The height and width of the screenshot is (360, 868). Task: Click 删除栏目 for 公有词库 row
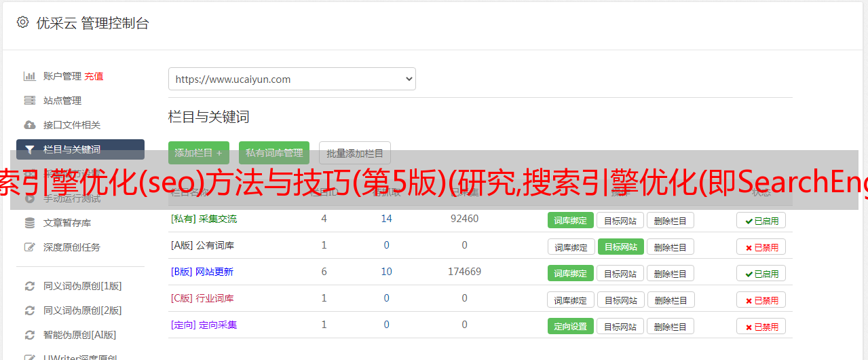click(x=671, y=247)
